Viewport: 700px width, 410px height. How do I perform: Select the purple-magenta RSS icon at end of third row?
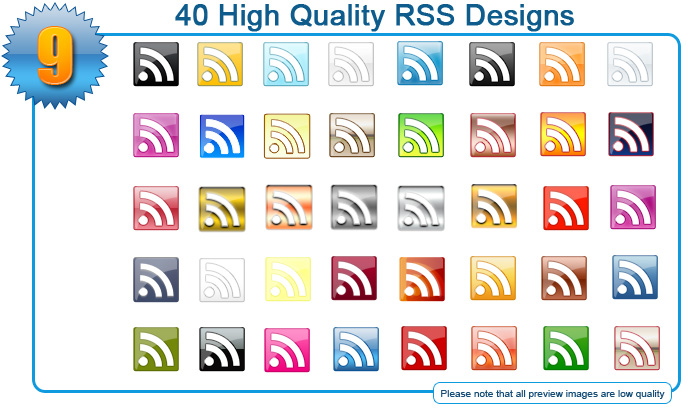(x=633, y=207)
